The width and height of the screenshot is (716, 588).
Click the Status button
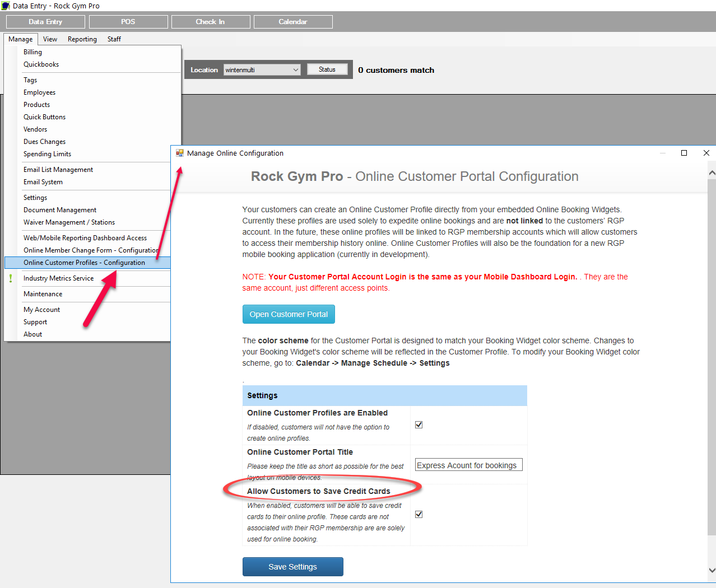click(327, 69)
